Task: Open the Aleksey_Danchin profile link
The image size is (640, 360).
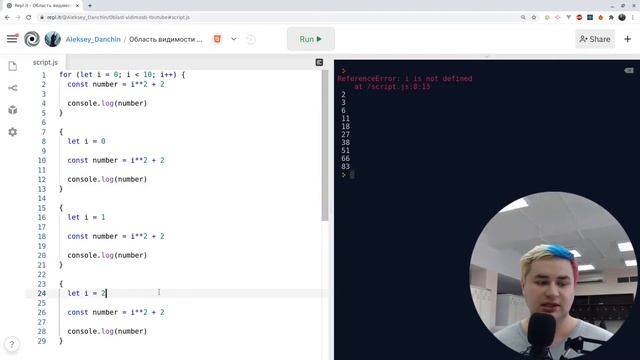Action: pyautogui.click(x=93, y=39)
